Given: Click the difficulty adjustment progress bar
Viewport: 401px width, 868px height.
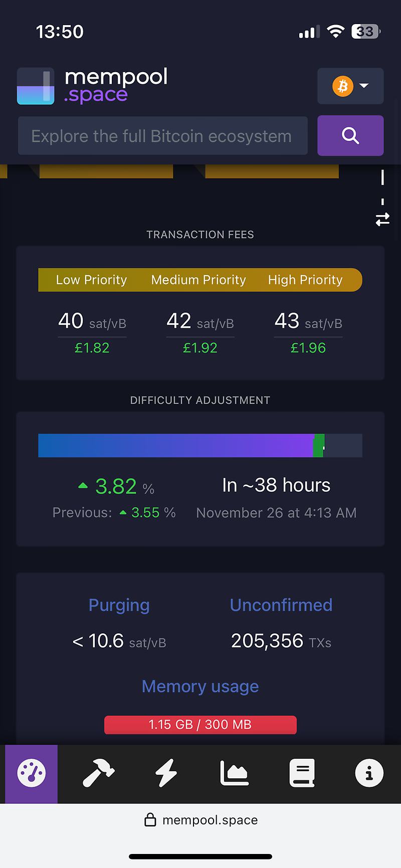Looking at the screenshot, I should pyautogui.click(x=200, y=446).
